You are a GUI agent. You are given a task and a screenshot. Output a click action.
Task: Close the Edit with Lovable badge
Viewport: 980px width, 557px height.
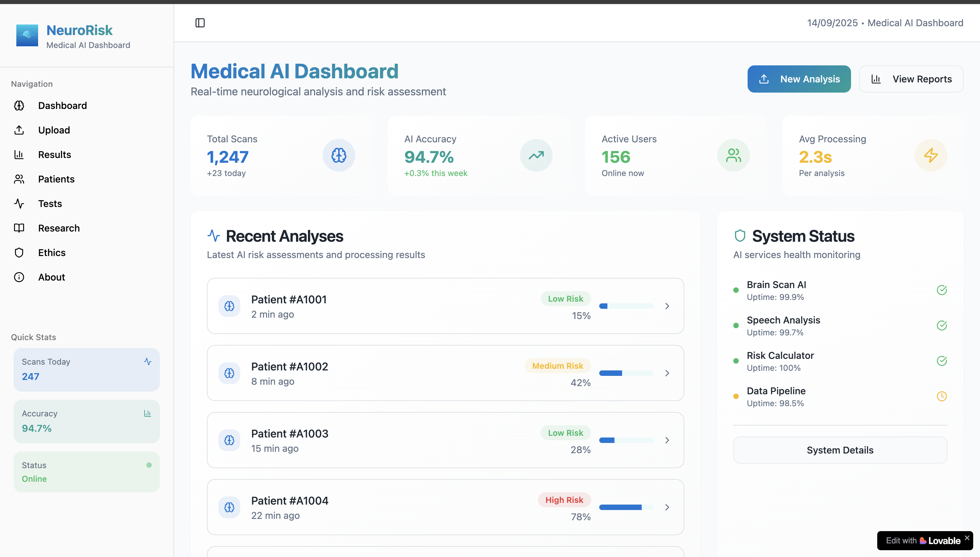[967, 538]
